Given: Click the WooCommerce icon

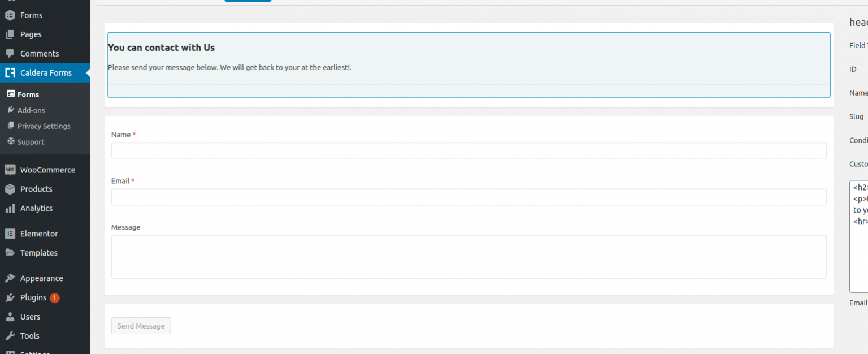Looking at the screenshot, I should point(10,170).
